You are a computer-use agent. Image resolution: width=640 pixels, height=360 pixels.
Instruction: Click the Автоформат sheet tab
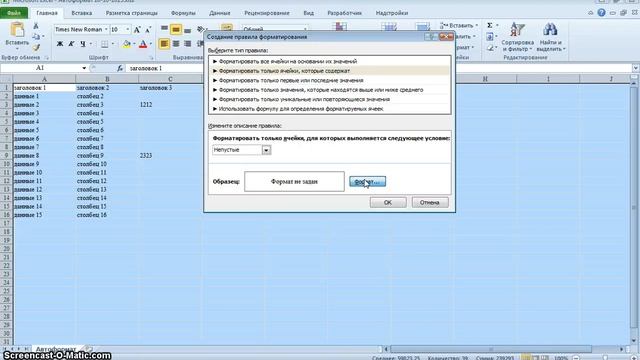(x=56, y=349)
